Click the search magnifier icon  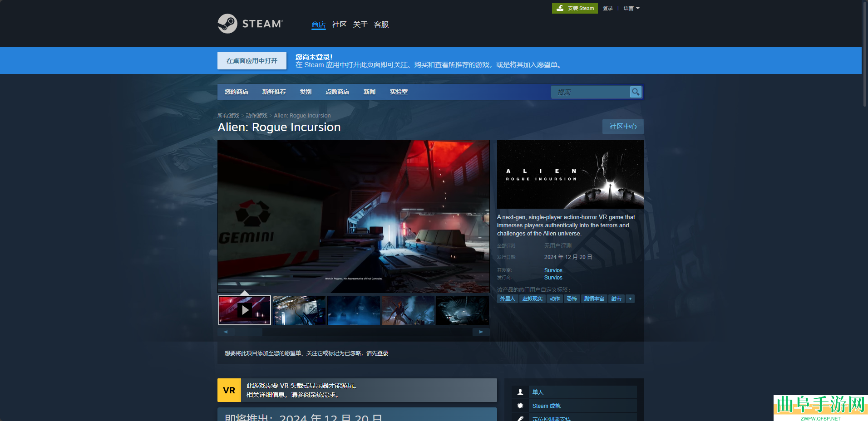coord(636,92)
